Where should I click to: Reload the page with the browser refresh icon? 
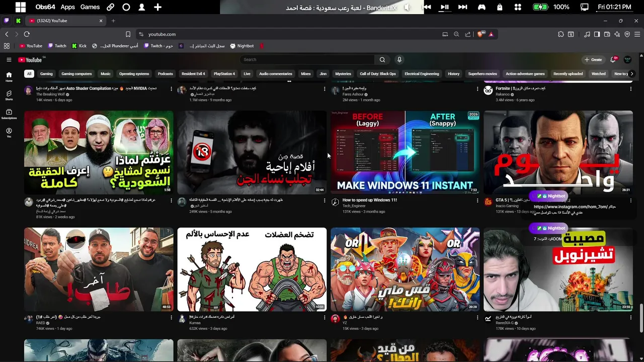pyautogui.click(x=27, y=34)
